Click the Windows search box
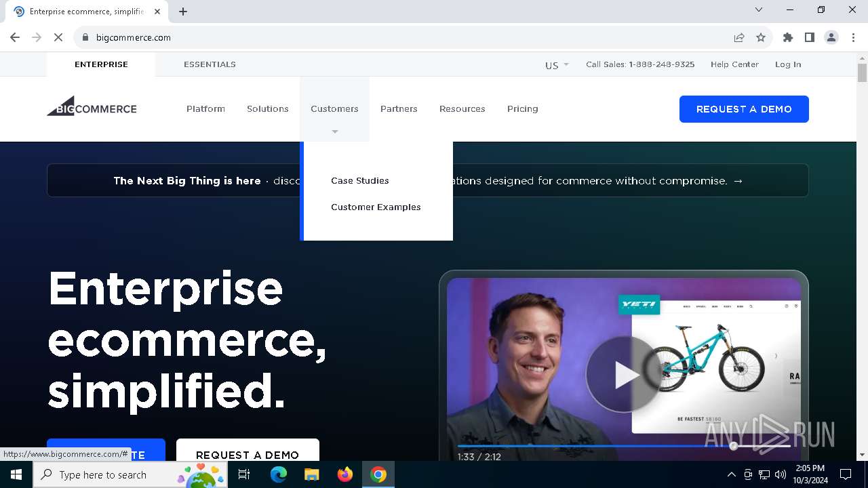The width and height of the screenshot is (868, 488). point(130,474)
